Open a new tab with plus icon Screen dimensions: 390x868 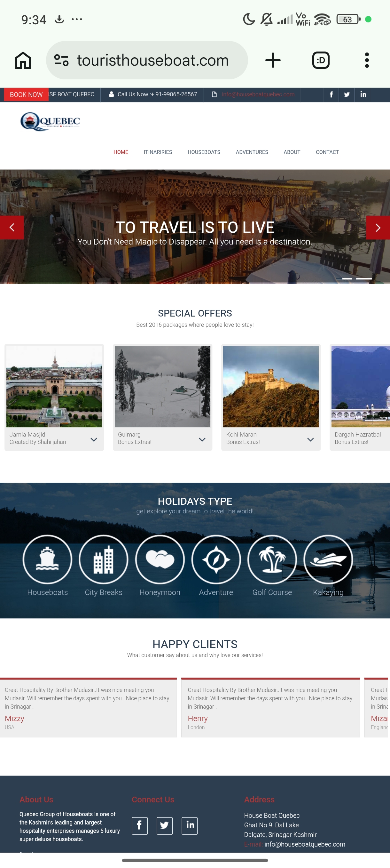click(273, 60)
